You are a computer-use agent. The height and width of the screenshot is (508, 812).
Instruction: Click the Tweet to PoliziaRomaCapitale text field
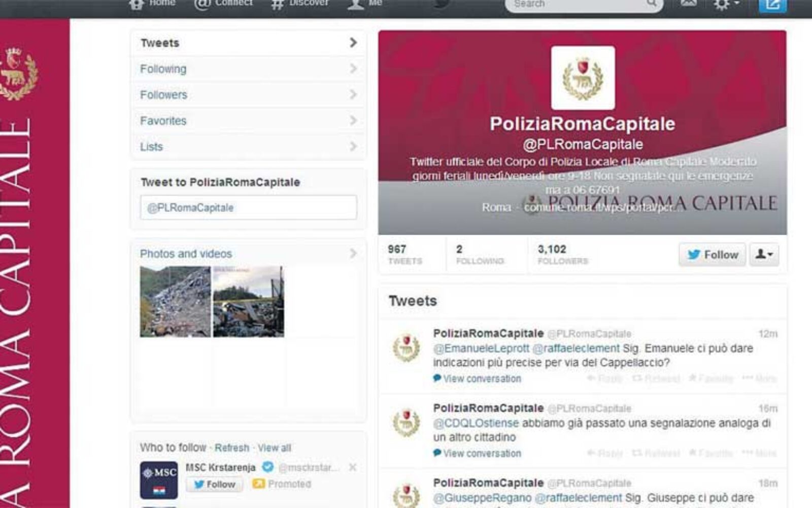click(248, 208)
